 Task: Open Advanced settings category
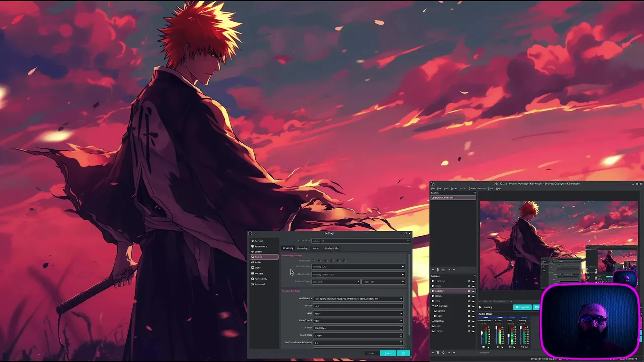coord(264,284)
